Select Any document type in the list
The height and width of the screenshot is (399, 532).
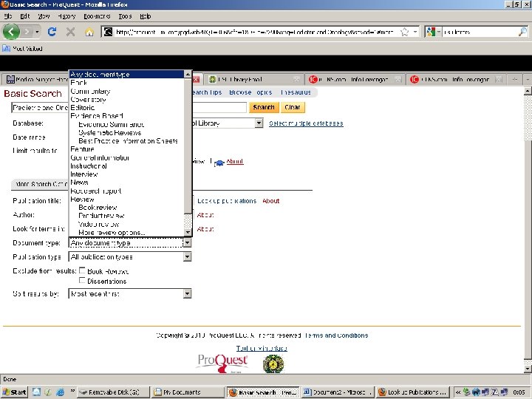(126, 75)
